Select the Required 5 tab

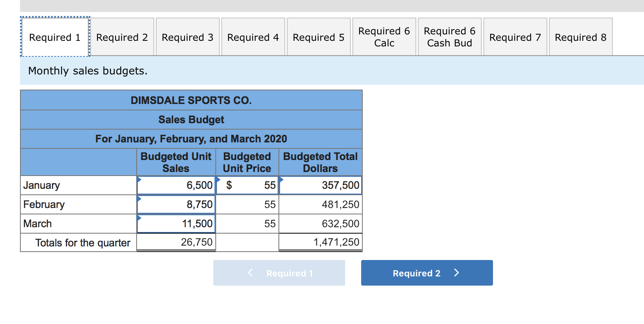319,37
